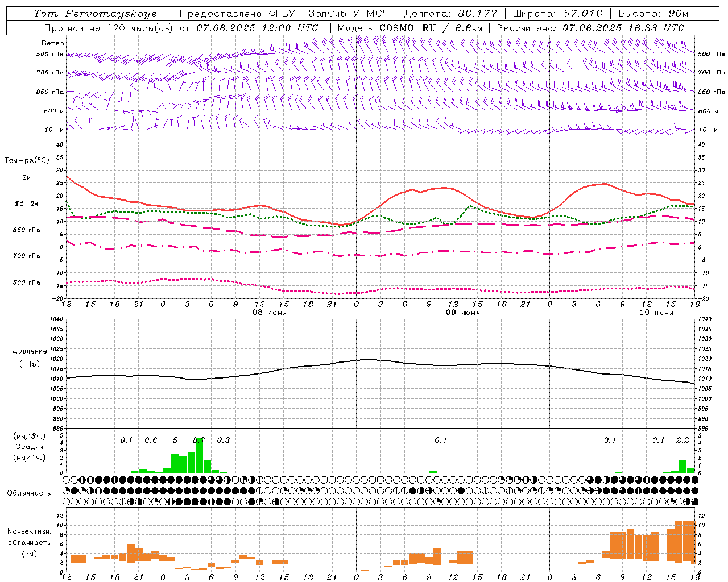Click the calculated time 07.06.2025 16:38 UTC
728x582 pixels.
(x=623, y=28)
